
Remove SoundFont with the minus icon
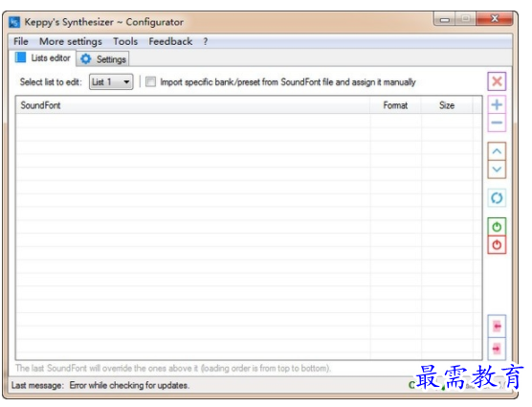tap(497, 123)
